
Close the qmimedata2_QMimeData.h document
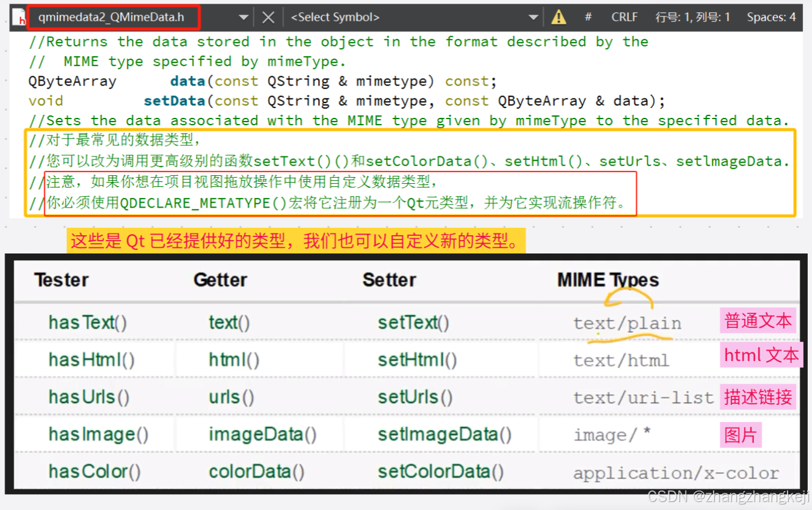pyautogui.click(x=268, y=18)
